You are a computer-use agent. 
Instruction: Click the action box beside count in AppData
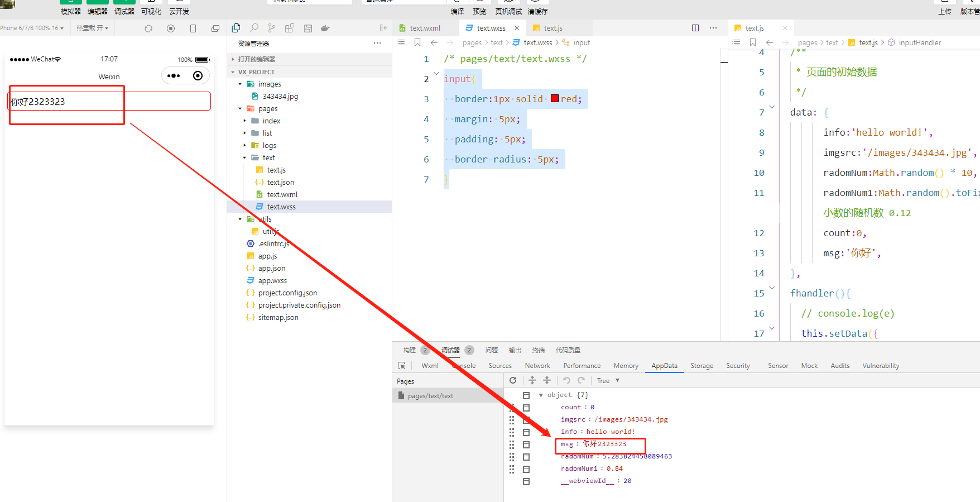click(x=526, y=408)
